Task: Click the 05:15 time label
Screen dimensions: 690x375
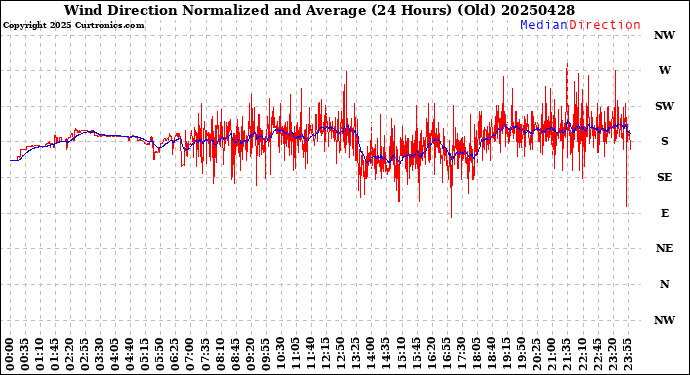Action: pos(145,354)
